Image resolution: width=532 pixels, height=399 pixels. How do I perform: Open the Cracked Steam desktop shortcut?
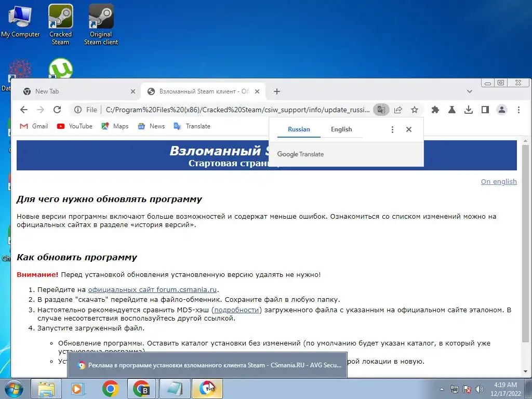click(60, 24)
